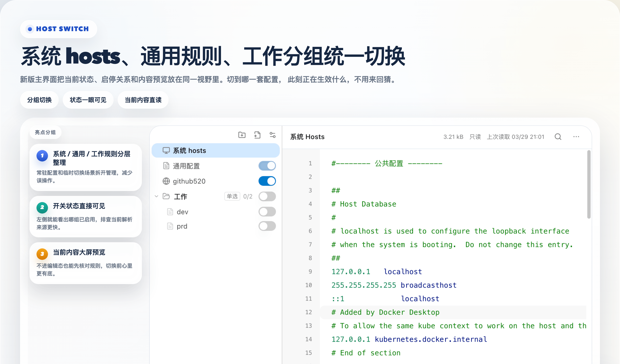Turn on the prd hosts switch
This screenshot has width=620, height=364.
[267, 226]
